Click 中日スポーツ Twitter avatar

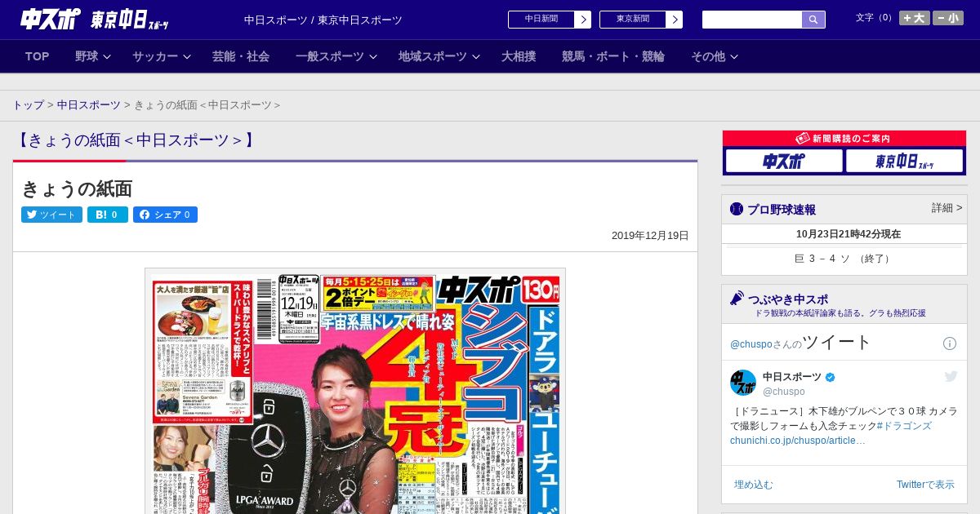743,383
